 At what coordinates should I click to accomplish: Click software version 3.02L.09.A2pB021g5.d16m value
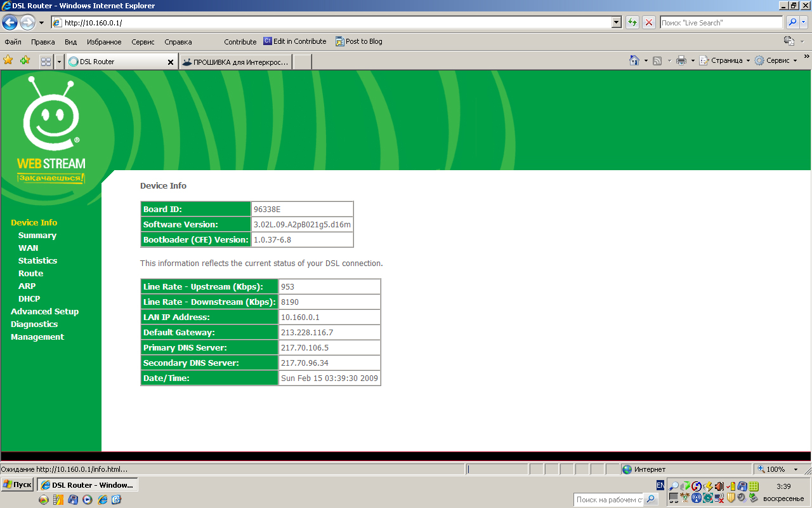[x=302, y=224]
